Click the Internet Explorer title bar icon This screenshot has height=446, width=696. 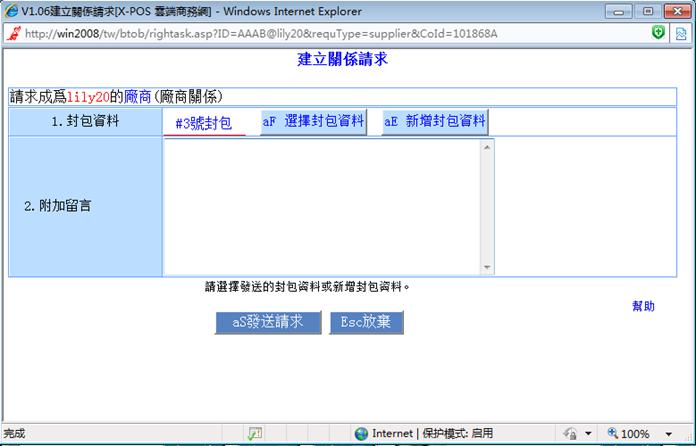[12, 10]
